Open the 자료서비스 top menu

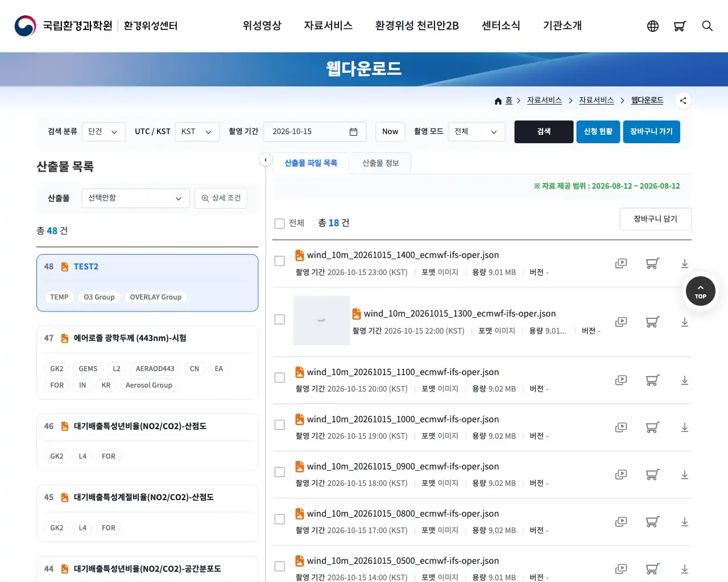[328, 26]
